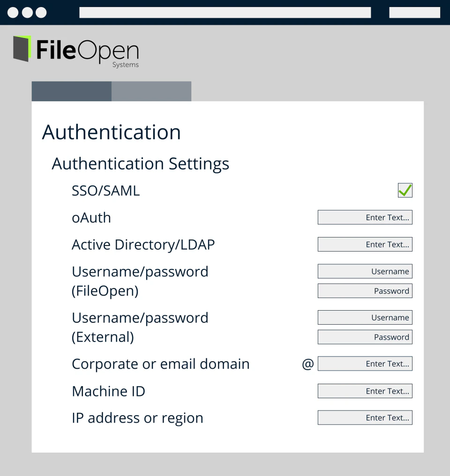
Task: Click the Machine ID text box
Action: 365,391
